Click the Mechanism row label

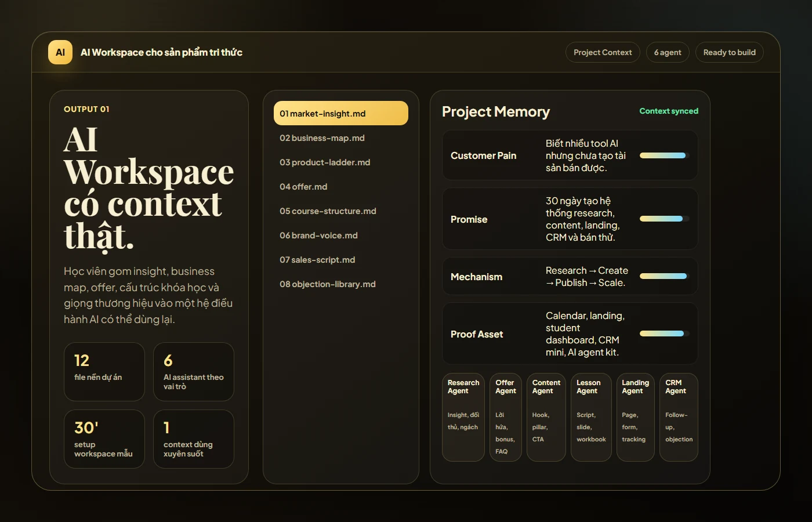476,277
